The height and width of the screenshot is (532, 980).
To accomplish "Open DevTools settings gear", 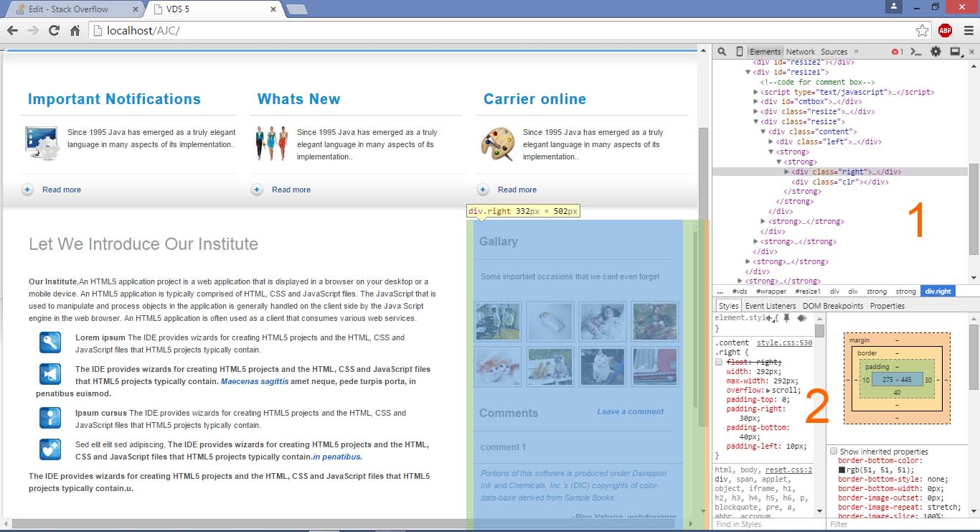I will [x=936, y=52].
